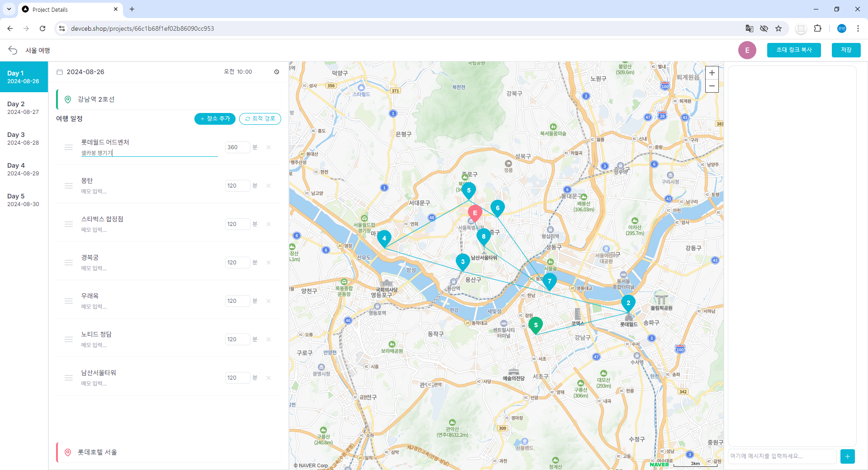Image resolution: width=868 pixels, height=470 pixels.
Task: Click the chat message input field
Action: 782,456
